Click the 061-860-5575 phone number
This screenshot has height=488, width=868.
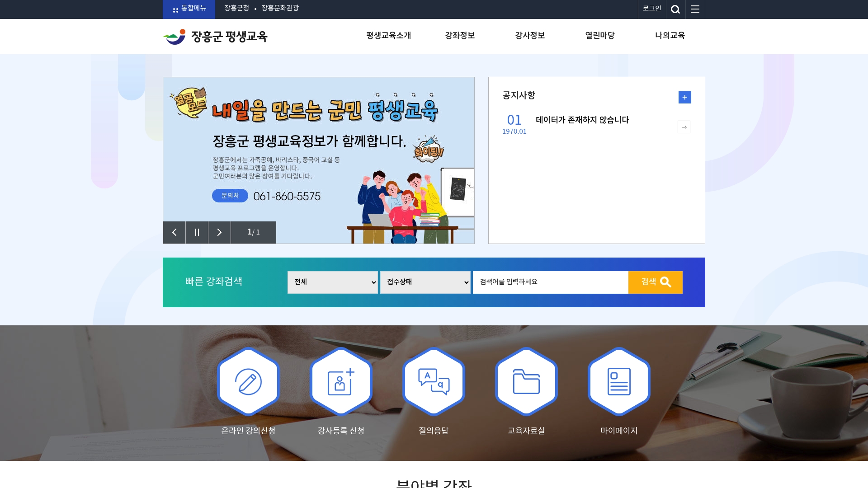coord(287,196)
